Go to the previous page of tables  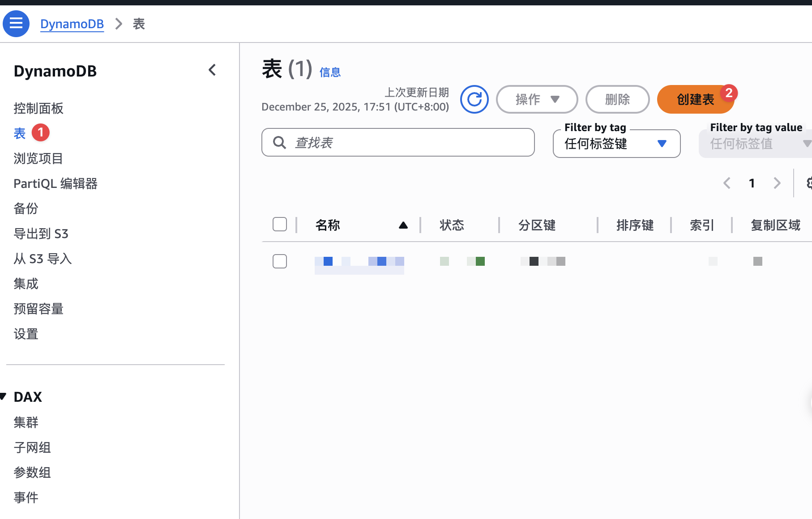[727, 183]
